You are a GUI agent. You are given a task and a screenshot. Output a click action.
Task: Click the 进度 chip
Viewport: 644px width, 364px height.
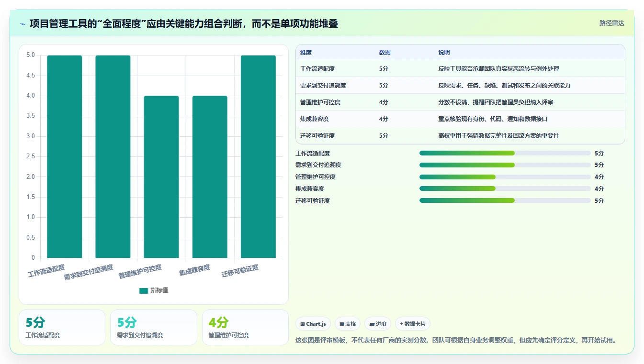click(x=378, y=324)
